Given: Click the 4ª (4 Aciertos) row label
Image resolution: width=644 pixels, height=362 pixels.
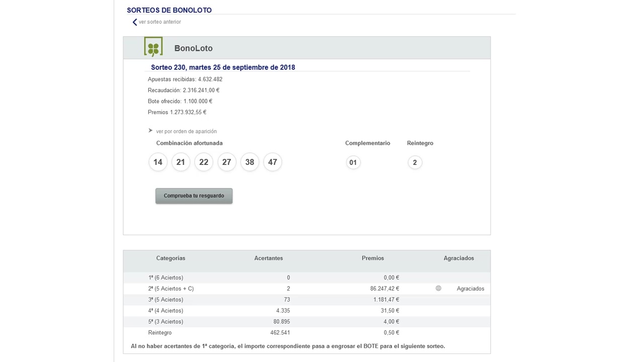Looking at the screenshot, I should (x=166, y=311).
